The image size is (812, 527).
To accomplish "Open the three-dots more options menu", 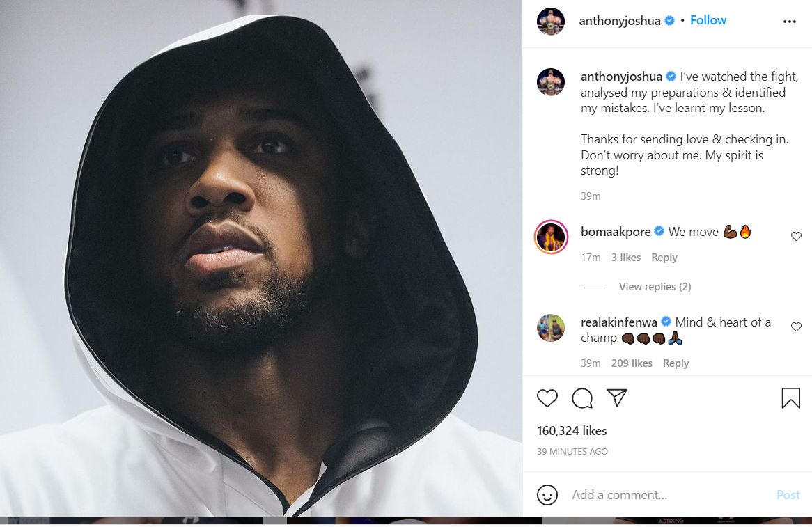I will pos(789,22).
